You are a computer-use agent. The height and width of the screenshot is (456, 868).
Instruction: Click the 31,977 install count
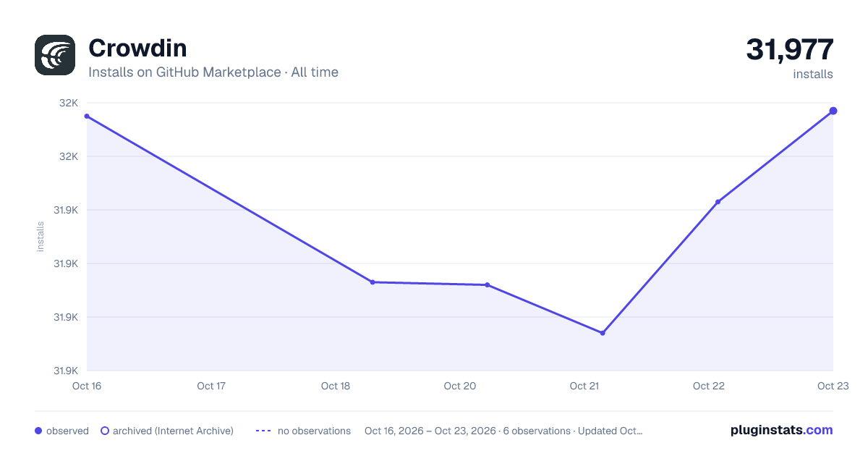point(790,49)
